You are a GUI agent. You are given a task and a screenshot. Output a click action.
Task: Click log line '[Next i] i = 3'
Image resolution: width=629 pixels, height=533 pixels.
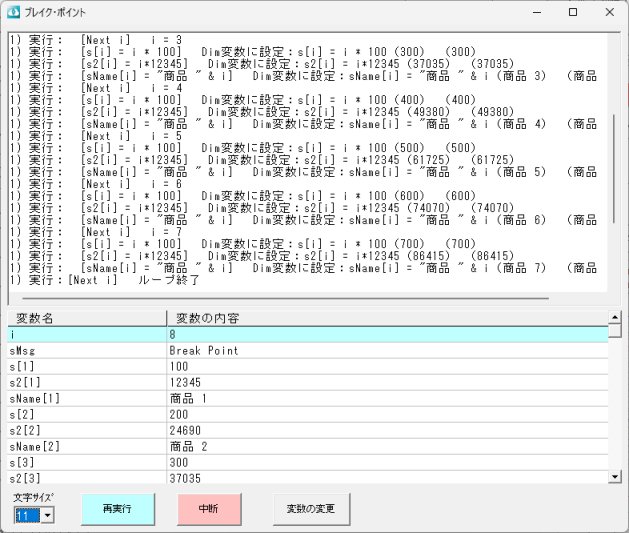coord(96,40)
